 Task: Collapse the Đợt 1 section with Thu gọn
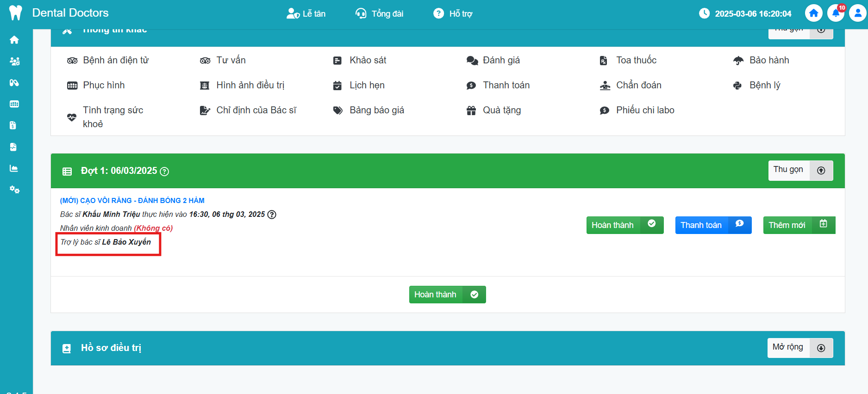[800, 170]
